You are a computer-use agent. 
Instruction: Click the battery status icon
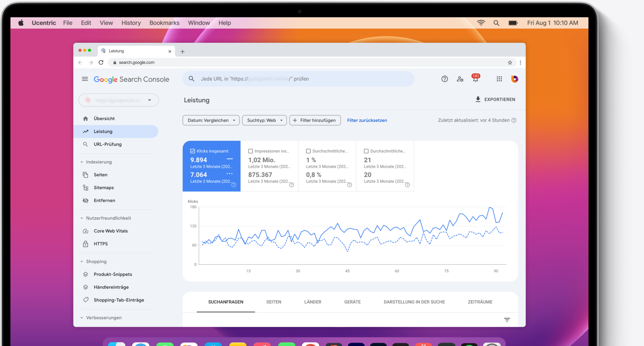click(x=513, y=23)
